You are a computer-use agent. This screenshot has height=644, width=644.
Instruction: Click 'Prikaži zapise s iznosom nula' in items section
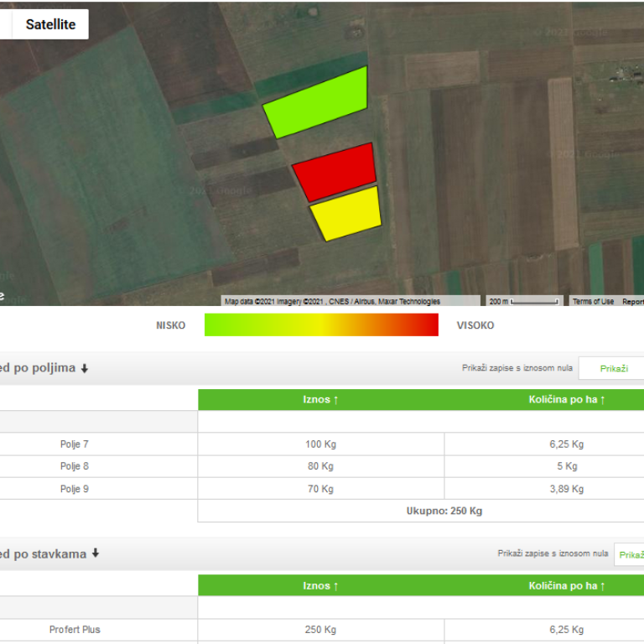pyautogui.click(x=553, y=553)
